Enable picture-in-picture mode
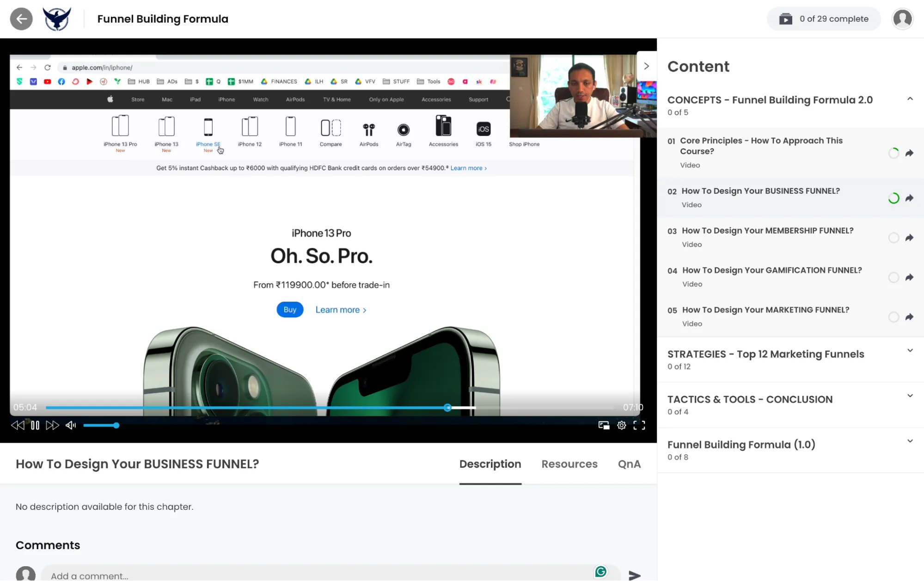This screenshot has height=581, width=924. pos(604,425)
